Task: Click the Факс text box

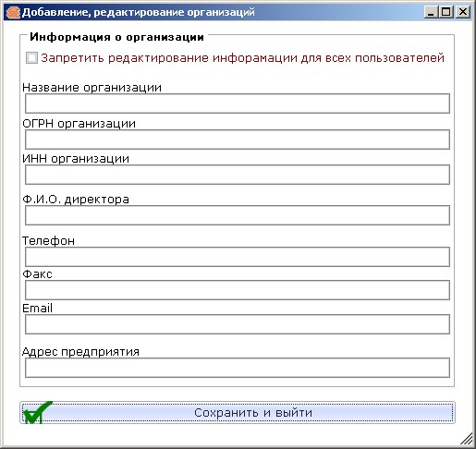Action: [x=238, y=290]
